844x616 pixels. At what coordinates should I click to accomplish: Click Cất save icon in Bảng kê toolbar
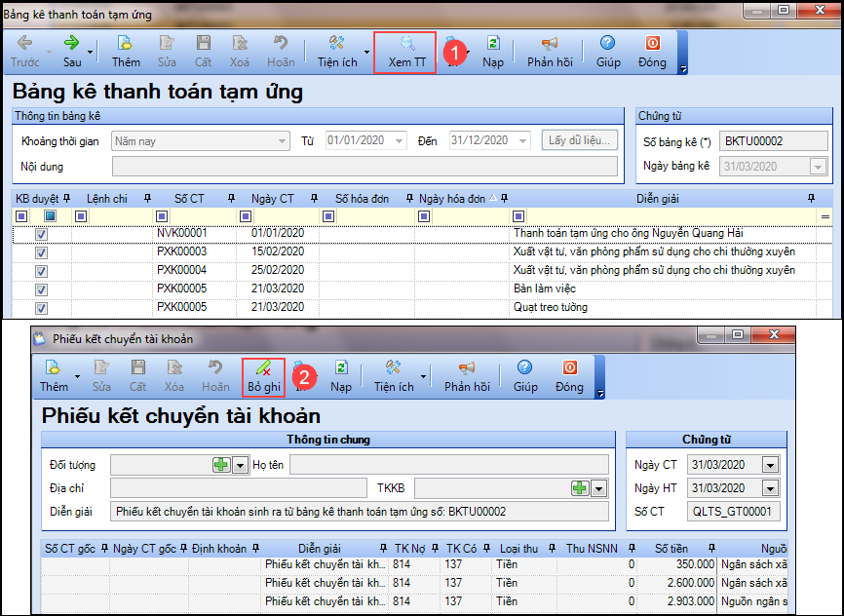pos(203,43)
